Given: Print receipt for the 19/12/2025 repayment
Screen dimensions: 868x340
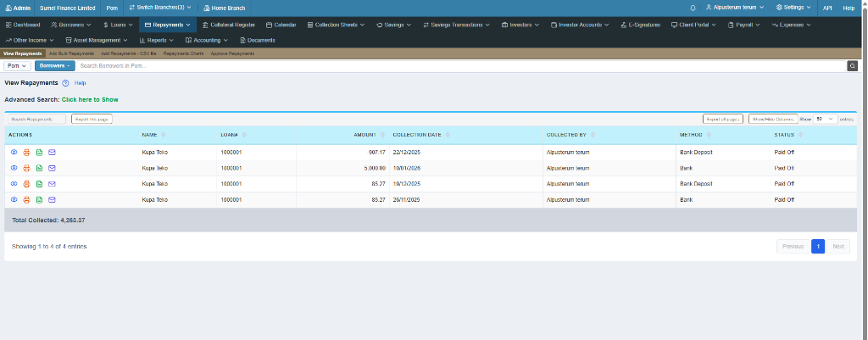Looking at the screenshot, I should point(26,184).
